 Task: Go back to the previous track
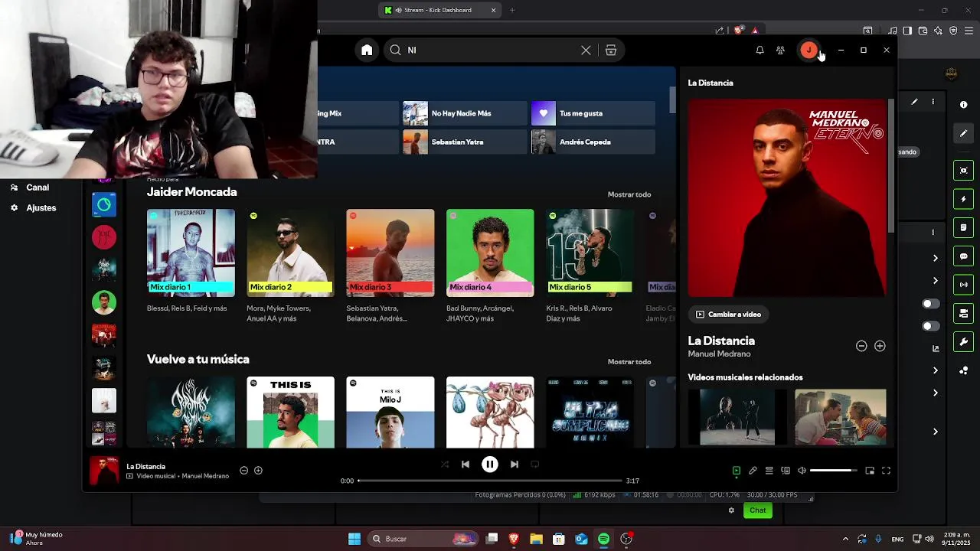point(465,464)
